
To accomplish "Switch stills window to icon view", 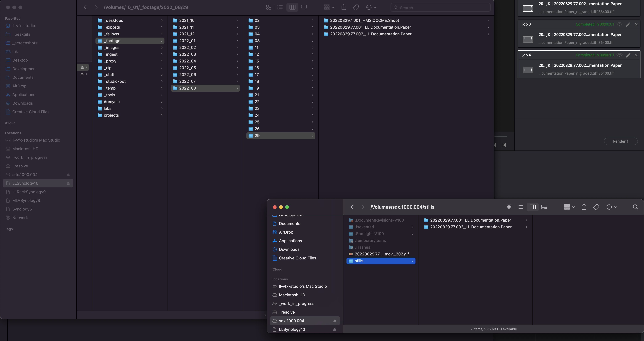I will pos(509,207).
